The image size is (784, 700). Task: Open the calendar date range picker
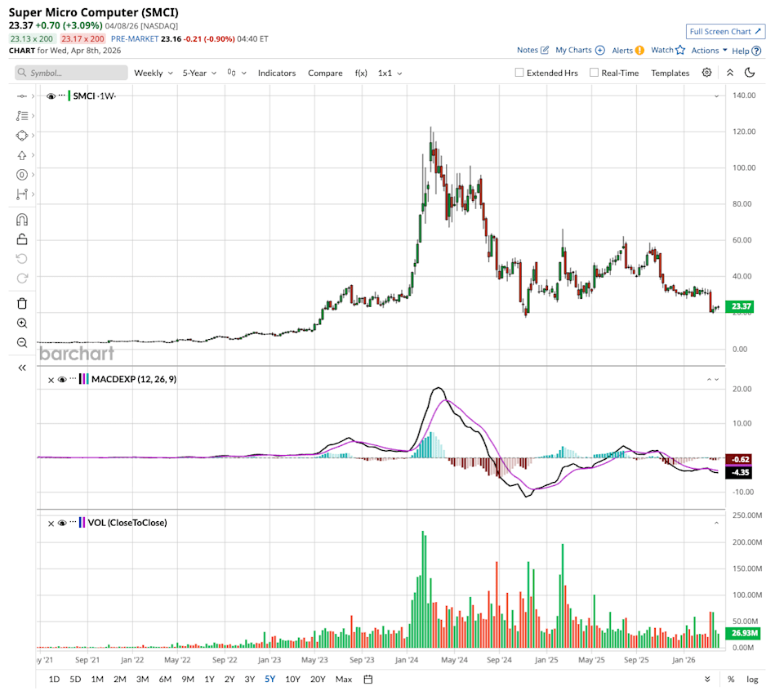click(x=368, y=679)
